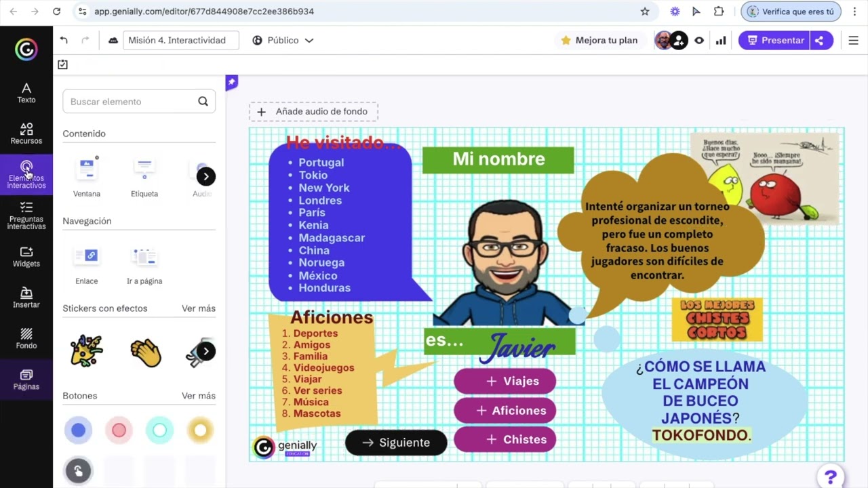Click Mejora tu plan
This screenshot has width=868, height=488.
point(599,40)
